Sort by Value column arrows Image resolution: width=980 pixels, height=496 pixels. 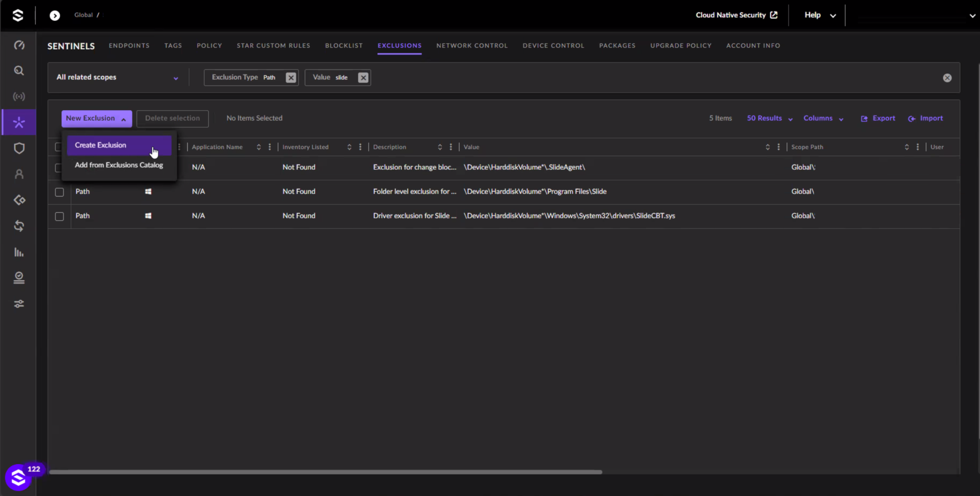[x=768, y=147]
